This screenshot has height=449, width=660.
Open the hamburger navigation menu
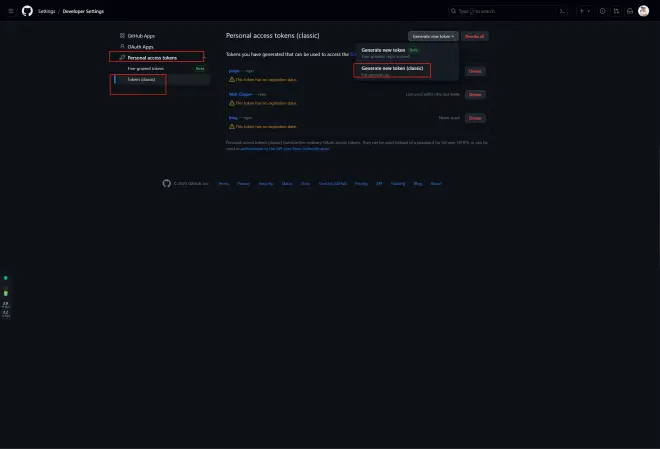coord(11,11)
